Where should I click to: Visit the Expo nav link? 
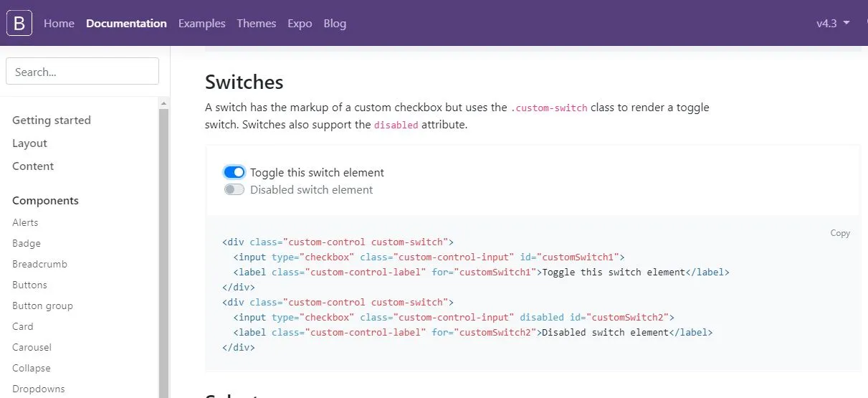[x=300, y=24]
